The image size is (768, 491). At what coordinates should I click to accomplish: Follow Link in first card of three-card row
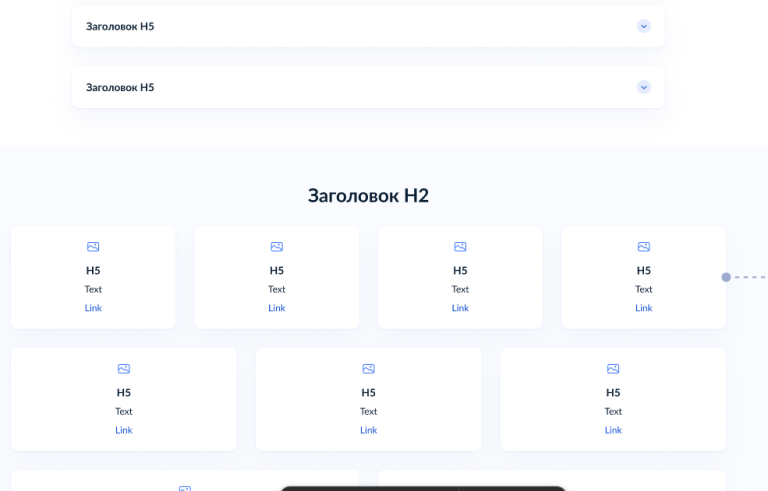[x=124, y=430]
